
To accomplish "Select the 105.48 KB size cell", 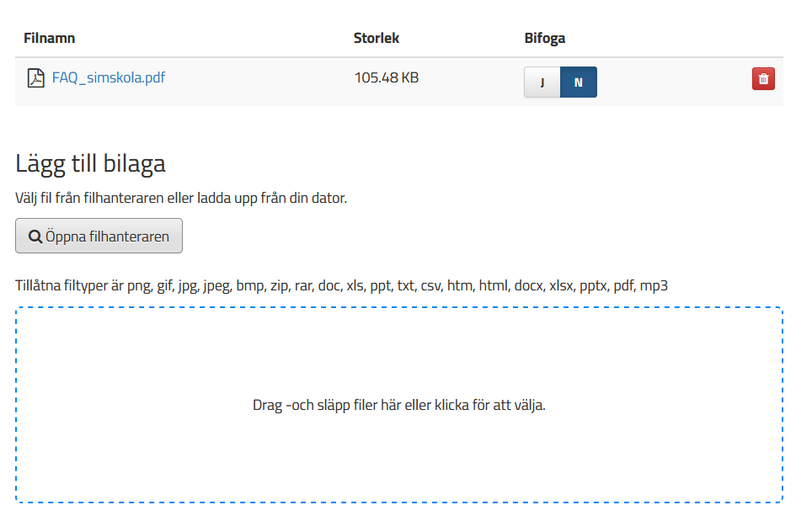I will [387, 77].
